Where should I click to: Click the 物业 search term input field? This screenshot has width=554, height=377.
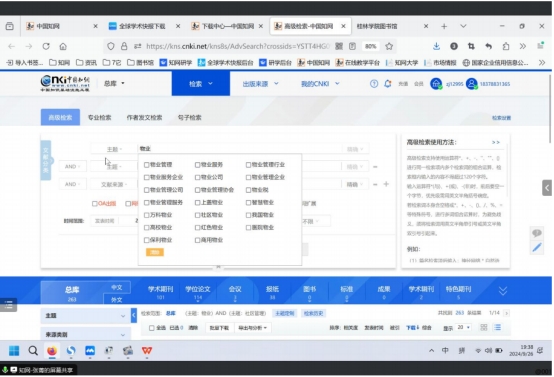[x=240, y=149]
